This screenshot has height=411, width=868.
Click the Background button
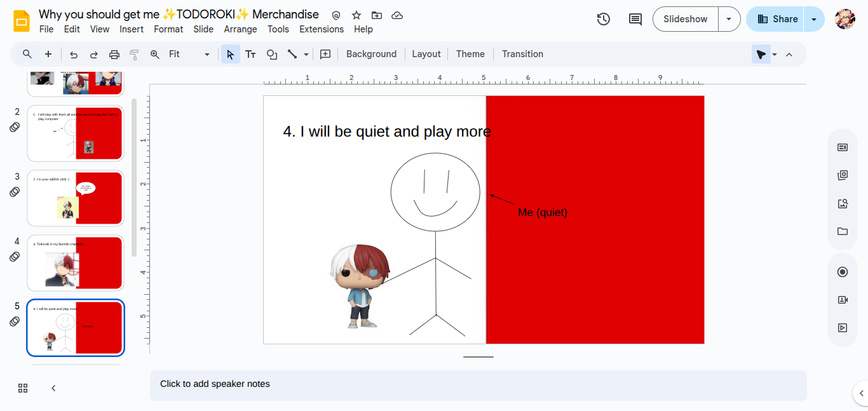371,54
